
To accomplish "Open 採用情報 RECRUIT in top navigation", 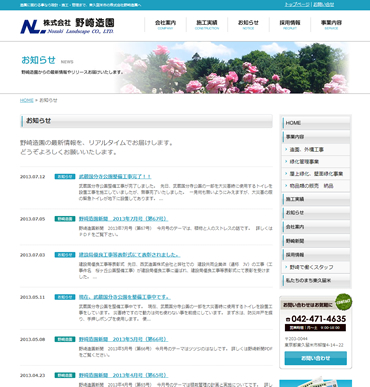I will point(290,25).
